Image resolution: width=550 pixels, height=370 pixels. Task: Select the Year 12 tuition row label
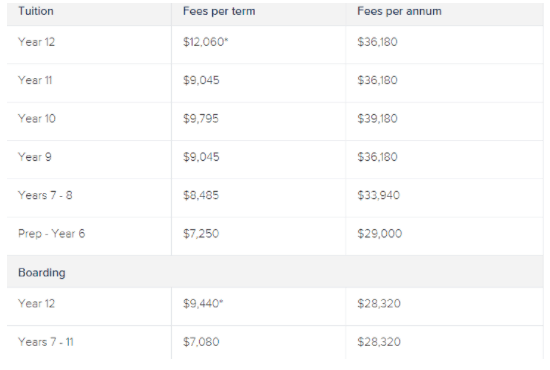tap(36, 42)
